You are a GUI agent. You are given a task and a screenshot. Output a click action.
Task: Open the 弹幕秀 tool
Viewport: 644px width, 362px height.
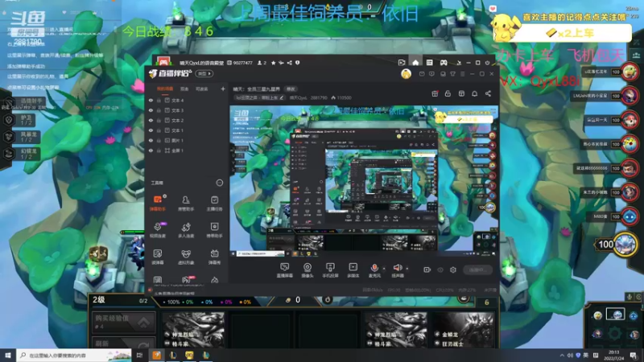click(214, 257)
